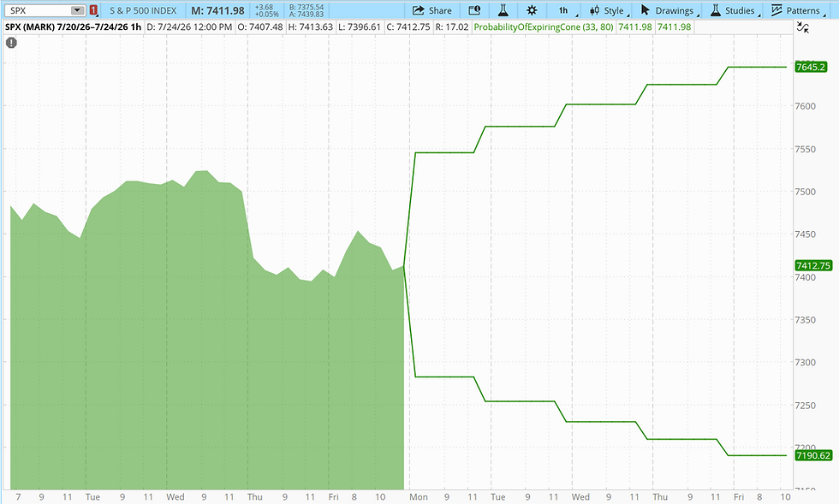Click the mark price M: 7411.98
Image resolution: width=839 pixels, height=504 pixels.
[x=217, y=11]
